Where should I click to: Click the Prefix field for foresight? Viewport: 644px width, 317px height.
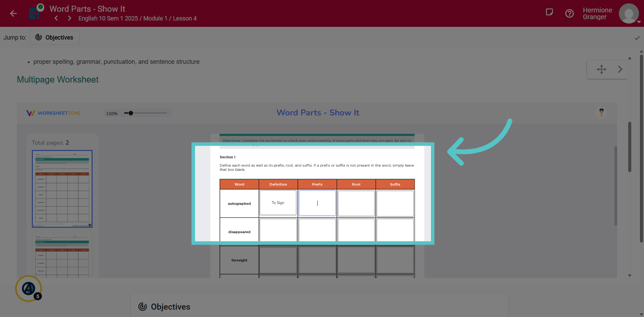point(317,260)
